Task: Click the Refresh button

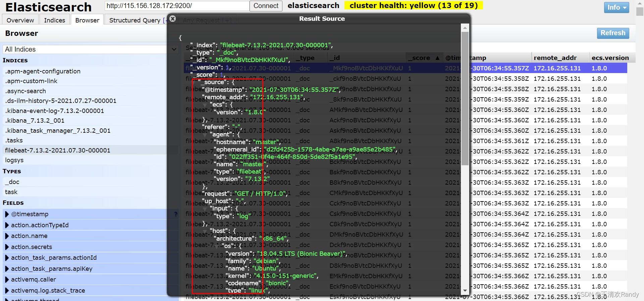Action: [x=613, y=33]
